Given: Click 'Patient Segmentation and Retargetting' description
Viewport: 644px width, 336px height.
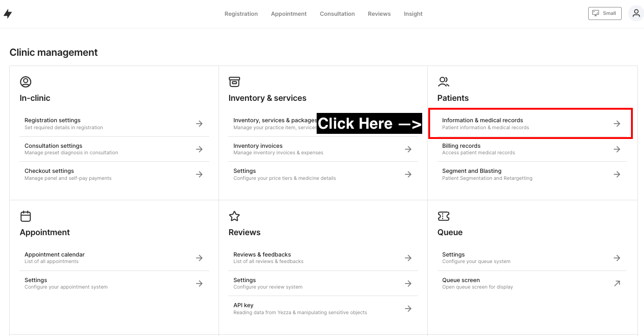Looking at the screenshot, I should coord(487,178).
